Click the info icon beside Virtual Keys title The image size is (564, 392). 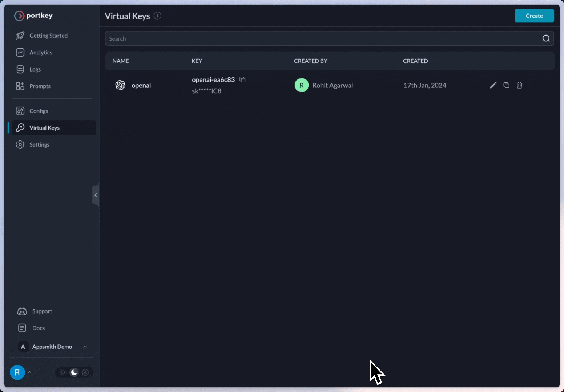(157, 16)
